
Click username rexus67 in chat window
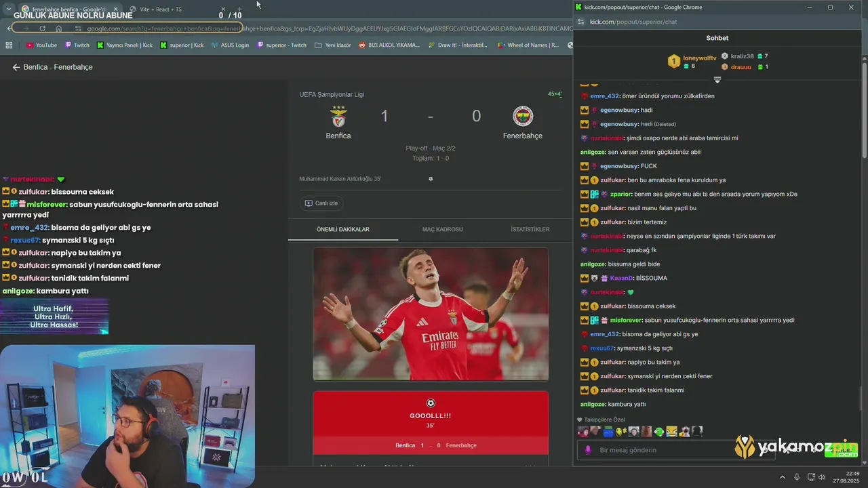coord(601,348)
